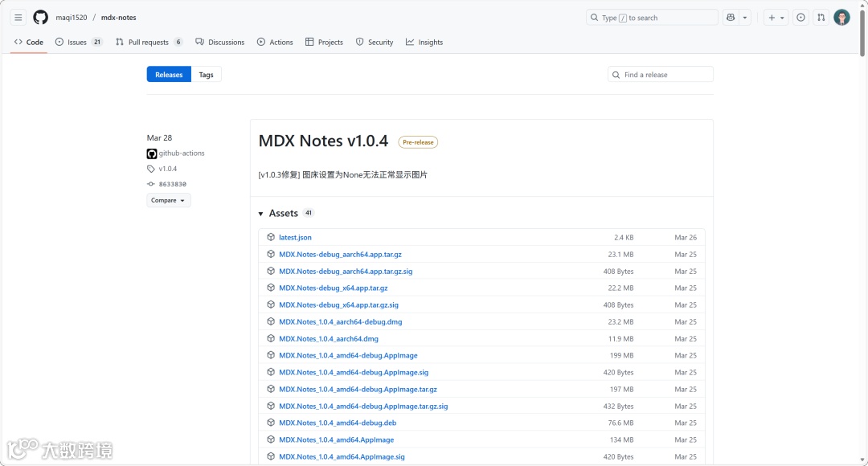Screen dimensions: 868x466
Task: Click the tag icon beside v1.0.4
Action: coord(150,169)
